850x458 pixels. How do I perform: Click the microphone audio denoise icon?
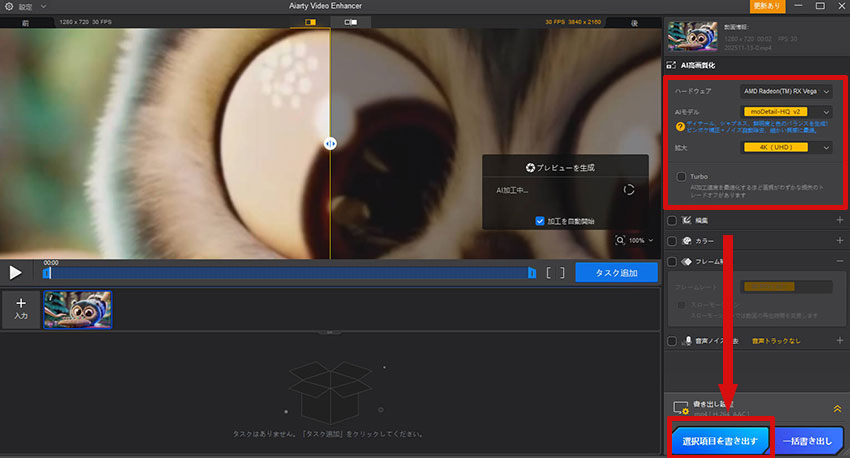(x=687, y=340)
